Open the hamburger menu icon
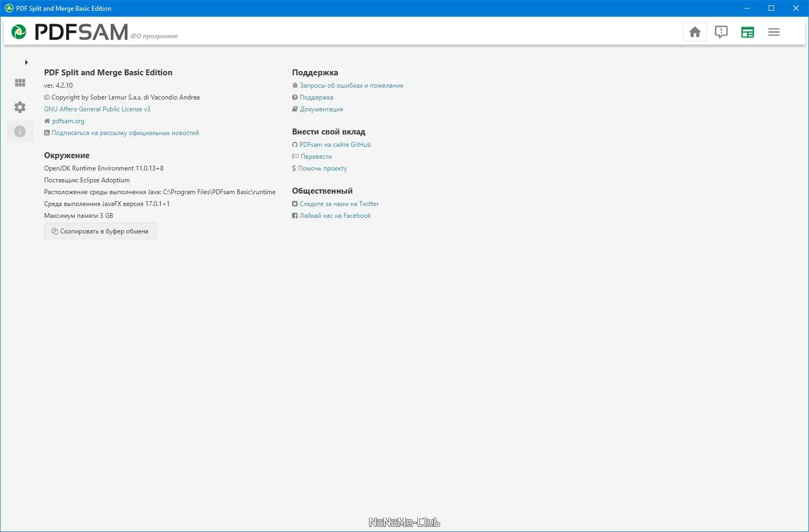The width and height of the screenshot is (809, 532). coord(773,32)
